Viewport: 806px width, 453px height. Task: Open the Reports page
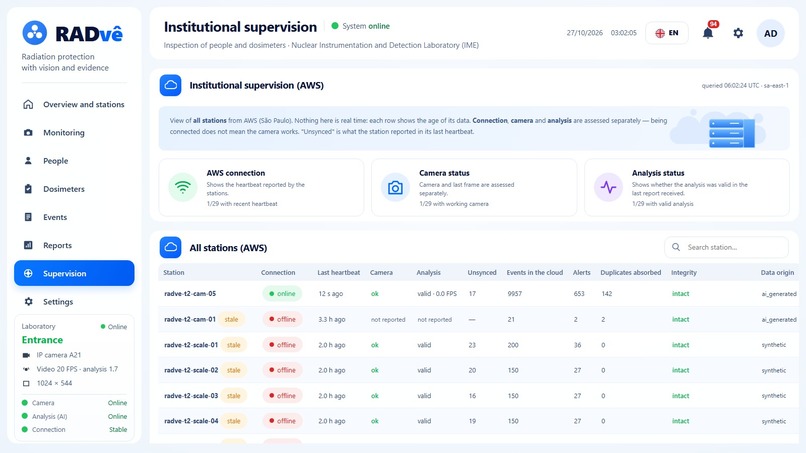(x=74, y=245)
